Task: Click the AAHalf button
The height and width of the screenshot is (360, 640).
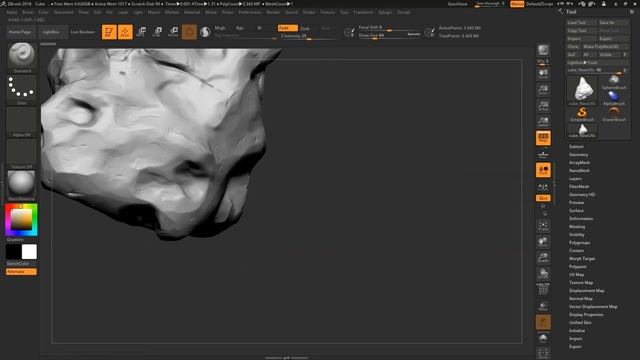Action: click(543, 122)
